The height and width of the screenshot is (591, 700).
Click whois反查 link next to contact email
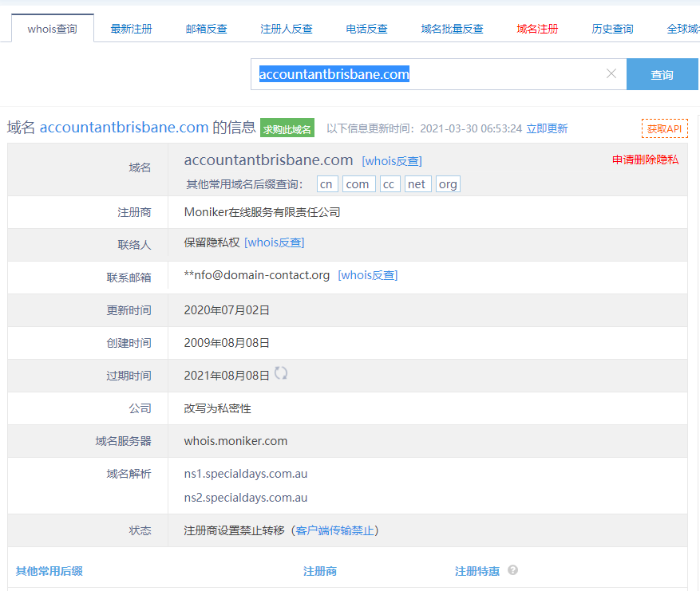[x=367, y=275]
